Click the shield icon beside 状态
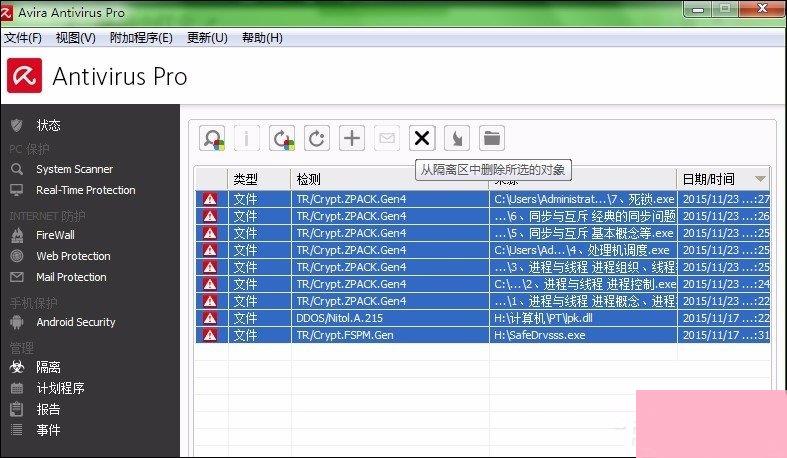Viewport: 787px width, 458px height. (17, 125)
